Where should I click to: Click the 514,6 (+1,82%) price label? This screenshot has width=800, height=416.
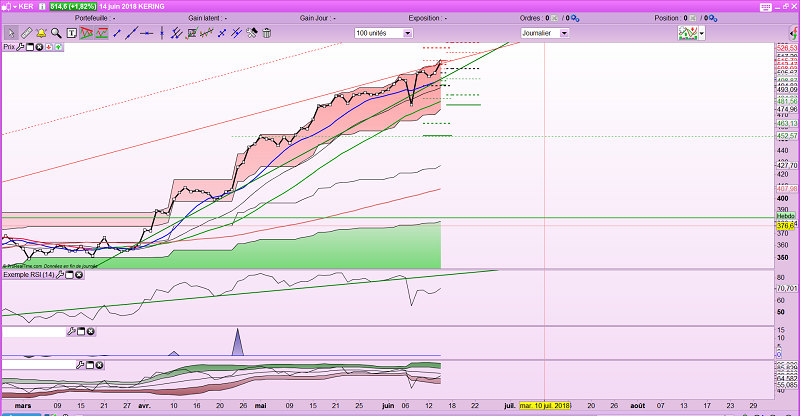(72, 7)
